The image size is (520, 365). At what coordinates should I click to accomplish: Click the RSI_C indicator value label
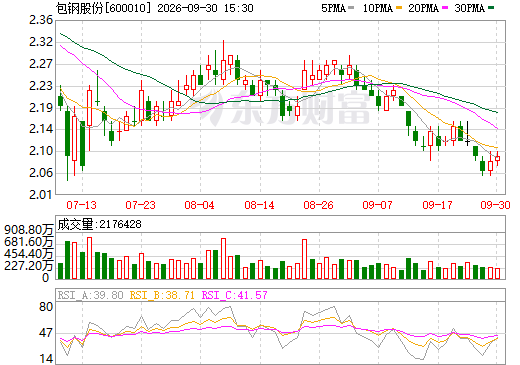pyautogui.click(x=235, y=295)
